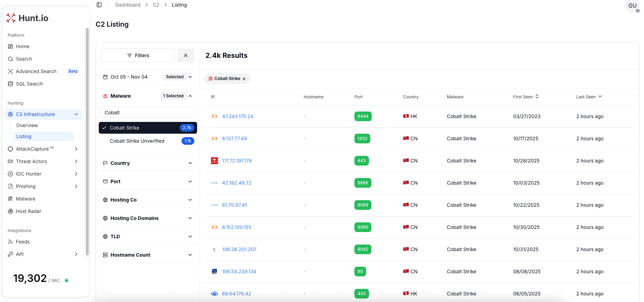644x302 pixels.
Task: Click the clear filters X button
Action: pyautogui.click(x=186, y=55)
